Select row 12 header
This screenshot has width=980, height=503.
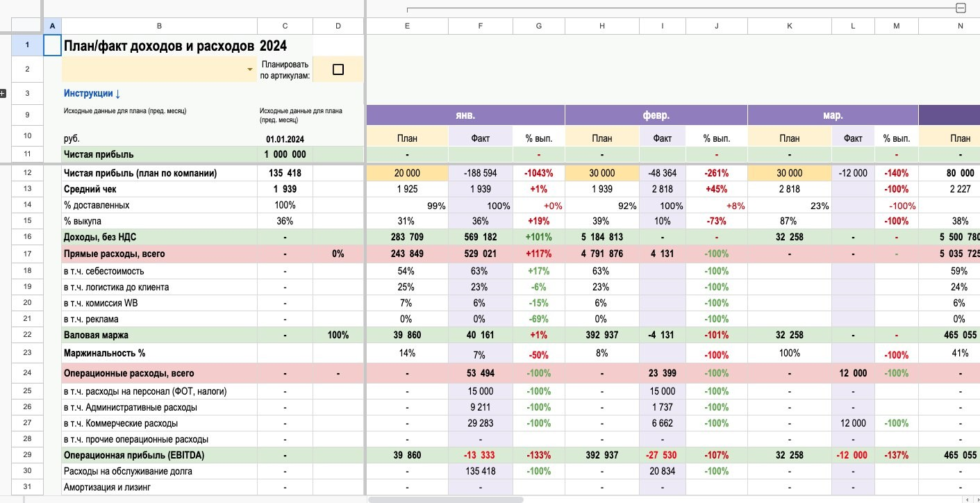click(x=27, y=173)
